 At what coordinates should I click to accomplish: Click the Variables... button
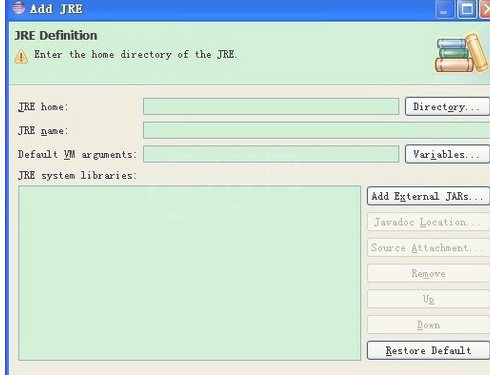(x=447, y=154)
